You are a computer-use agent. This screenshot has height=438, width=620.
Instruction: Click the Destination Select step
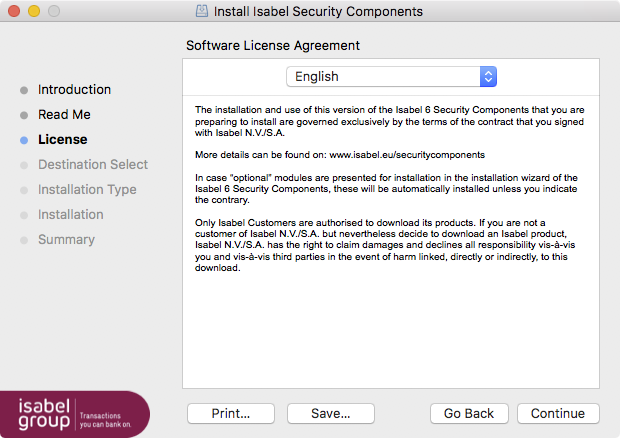tap(93, 164)
